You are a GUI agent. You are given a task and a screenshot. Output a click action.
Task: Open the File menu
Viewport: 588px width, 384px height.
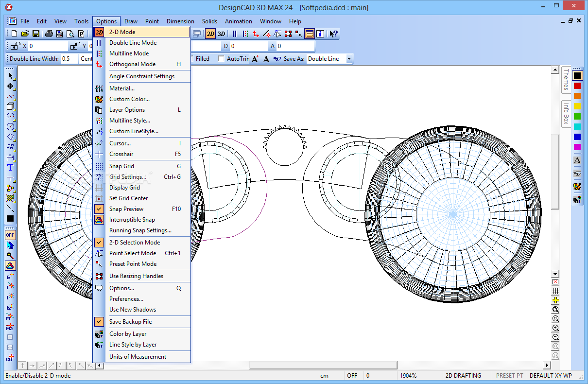25,21
